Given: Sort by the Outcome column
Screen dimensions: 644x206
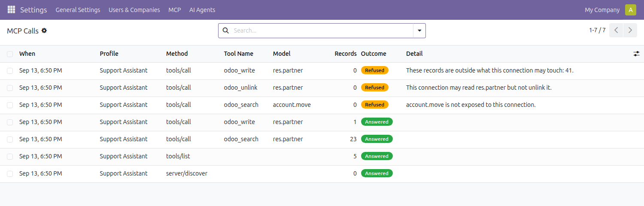Looking at the screenshot, I should 374,54.
